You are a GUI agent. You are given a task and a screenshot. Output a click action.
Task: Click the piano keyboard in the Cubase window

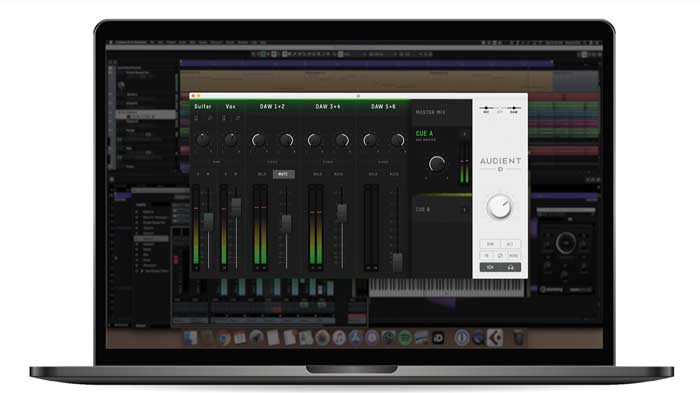point(447,287)
